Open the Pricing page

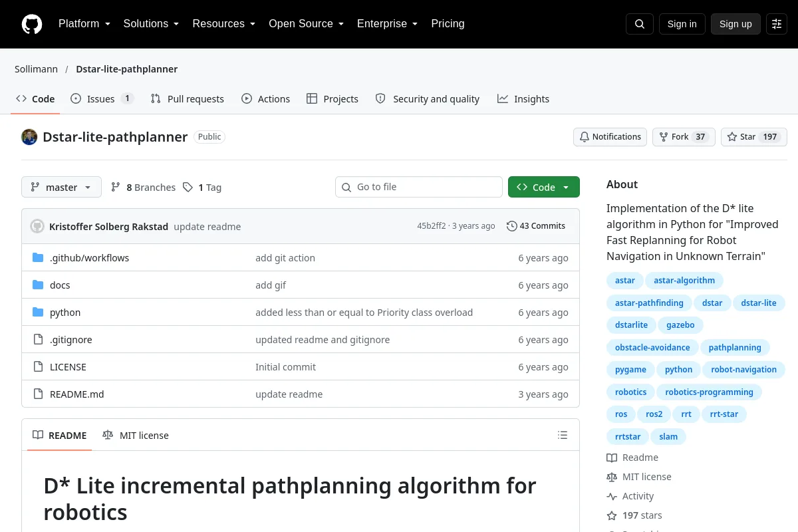pos(448,24)
